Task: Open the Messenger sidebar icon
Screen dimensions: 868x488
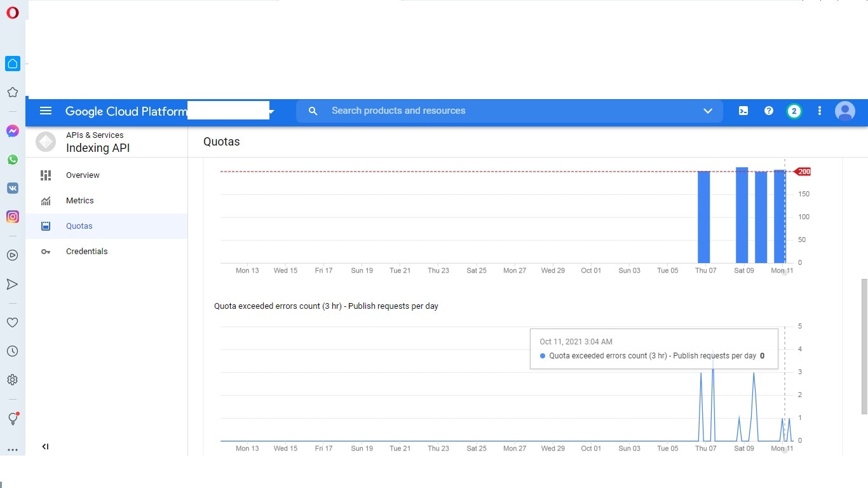Action: [12, 131]
